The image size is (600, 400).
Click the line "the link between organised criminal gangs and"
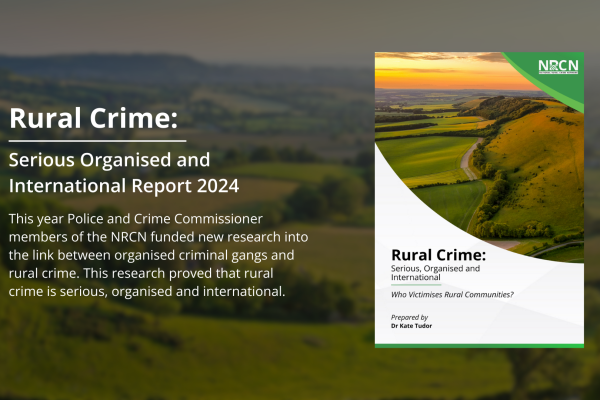click(x=152, y=255)
